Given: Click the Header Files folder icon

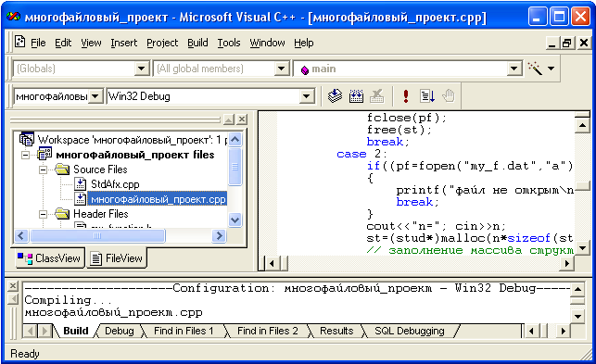Looking at the screenshot, I should pyautogui.click(x=62, y=214).
